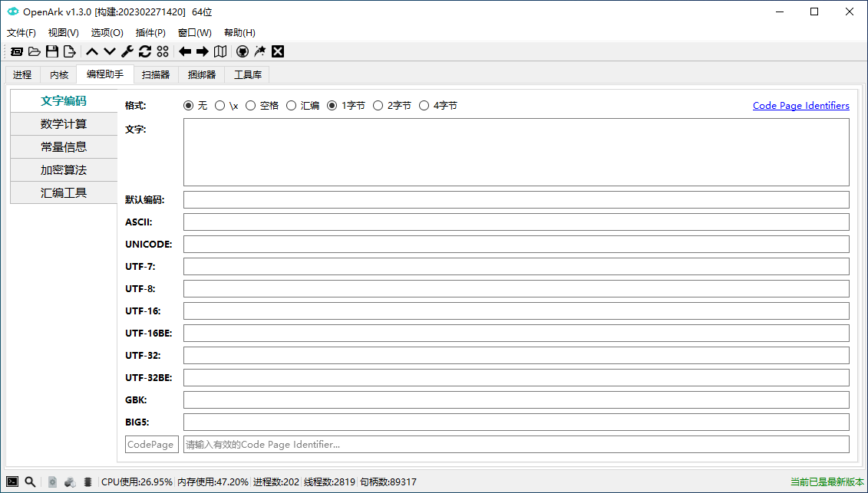868x493 pixels.
Task: Open the 文件(F) menu
Action: point(21,33)
